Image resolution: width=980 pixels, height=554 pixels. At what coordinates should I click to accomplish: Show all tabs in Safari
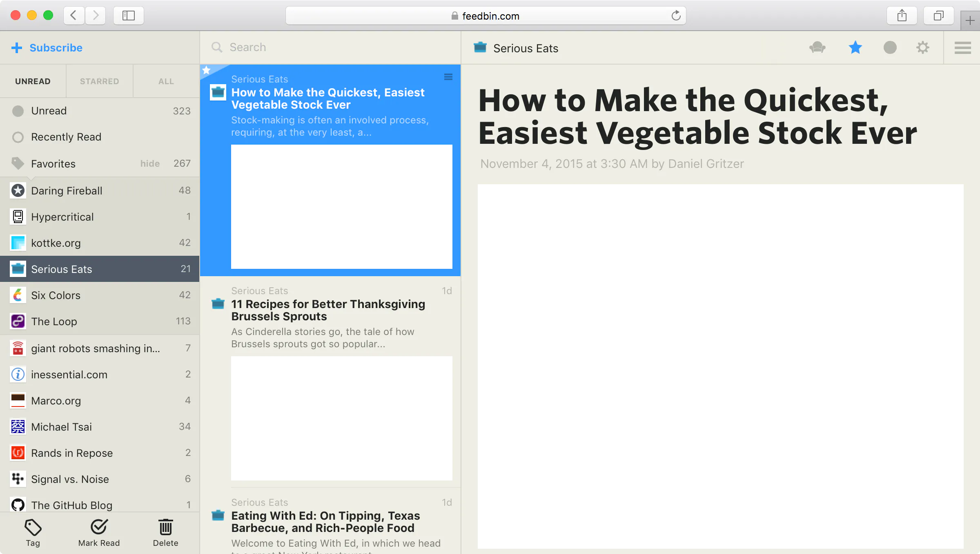(939, 16)
